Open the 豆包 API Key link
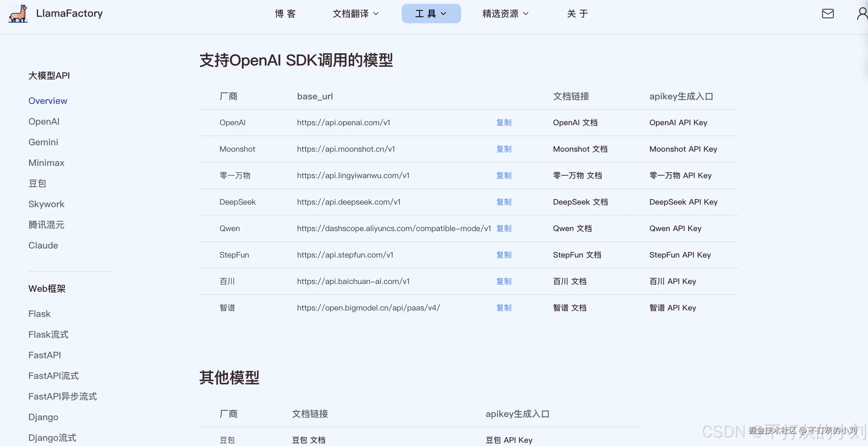The image size is (868, 446). tap(509, 440)
